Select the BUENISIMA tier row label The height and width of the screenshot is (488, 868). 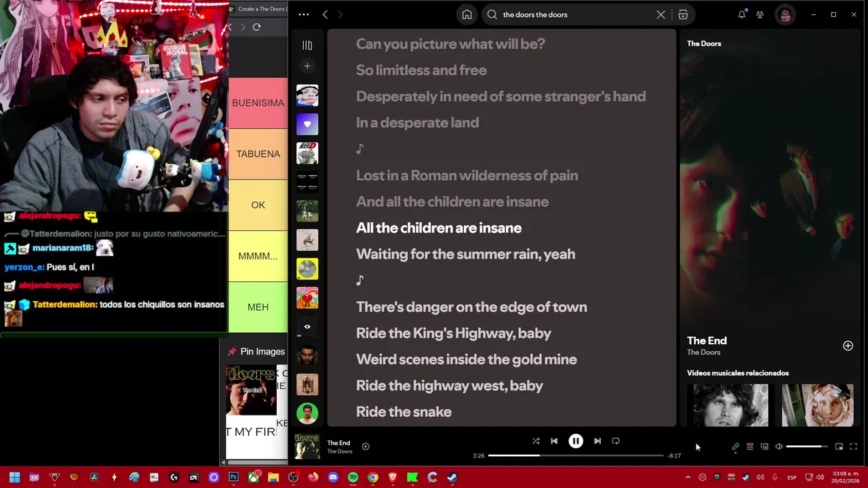(258, 103)
